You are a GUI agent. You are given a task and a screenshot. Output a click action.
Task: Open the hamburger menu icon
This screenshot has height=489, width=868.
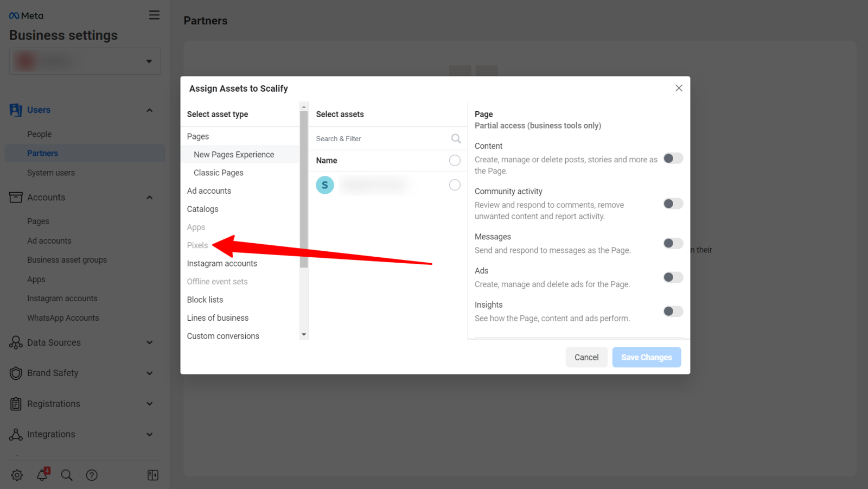(154, 15)
